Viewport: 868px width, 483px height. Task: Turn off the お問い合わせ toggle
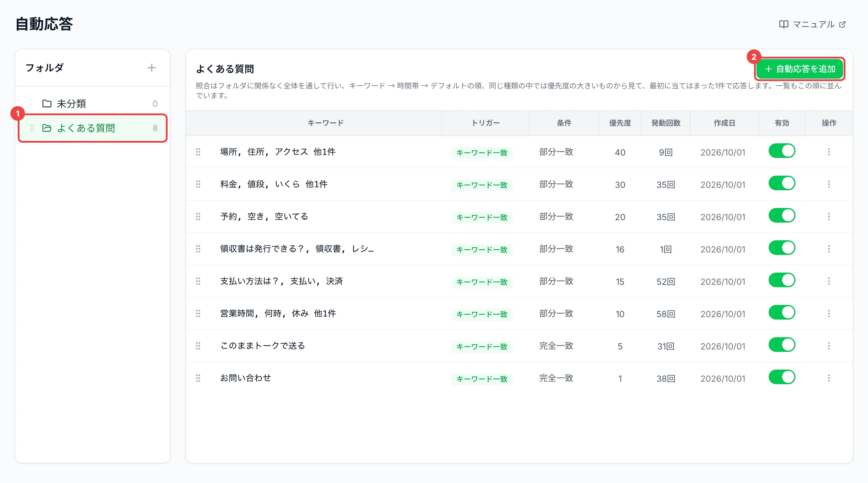(782, 377)
